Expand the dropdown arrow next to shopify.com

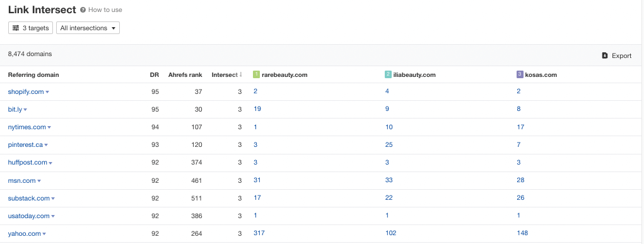tap(47, 92)
